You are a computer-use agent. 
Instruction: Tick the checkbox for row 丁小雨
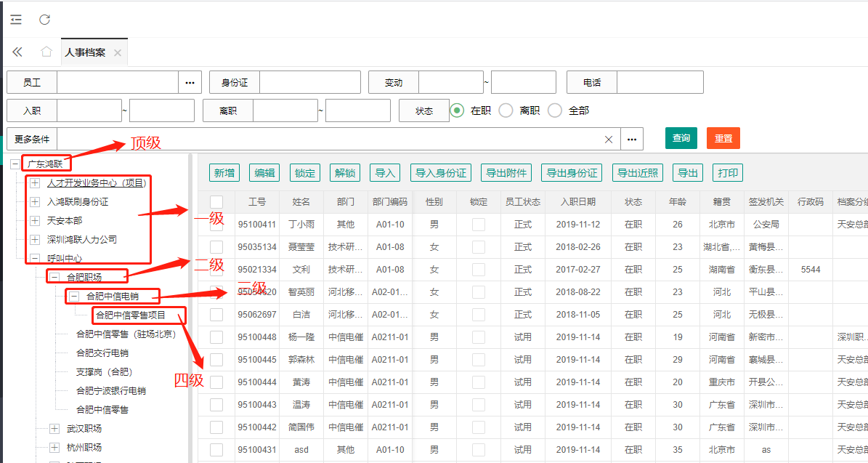[216, 225]
